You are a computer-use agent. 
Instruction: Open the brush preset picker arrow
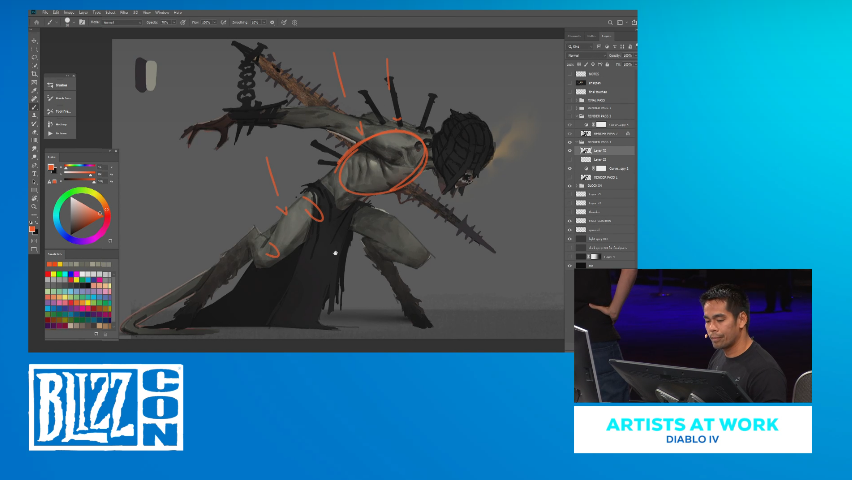pyautogui.click(x=74, y=22)
